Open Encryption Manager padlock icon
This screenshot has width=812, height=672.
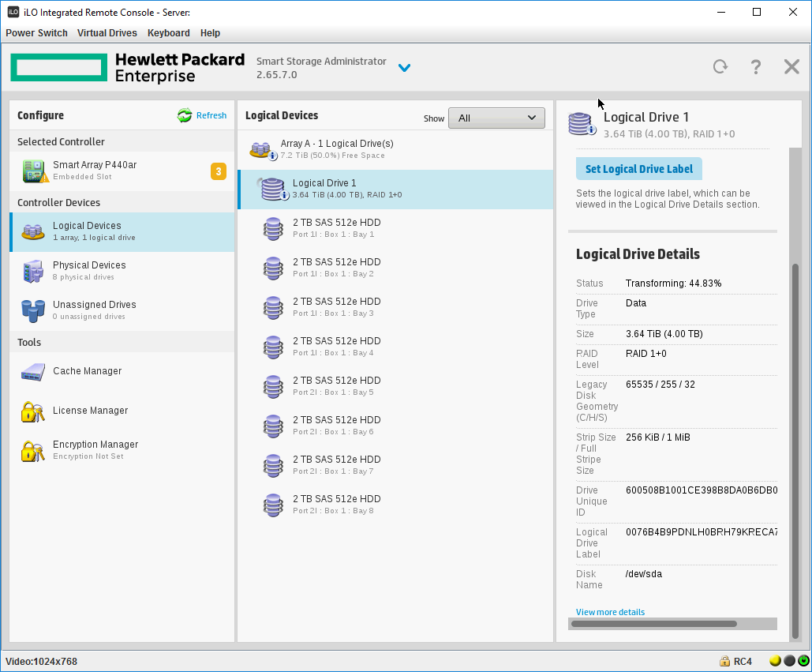point(32,451)
